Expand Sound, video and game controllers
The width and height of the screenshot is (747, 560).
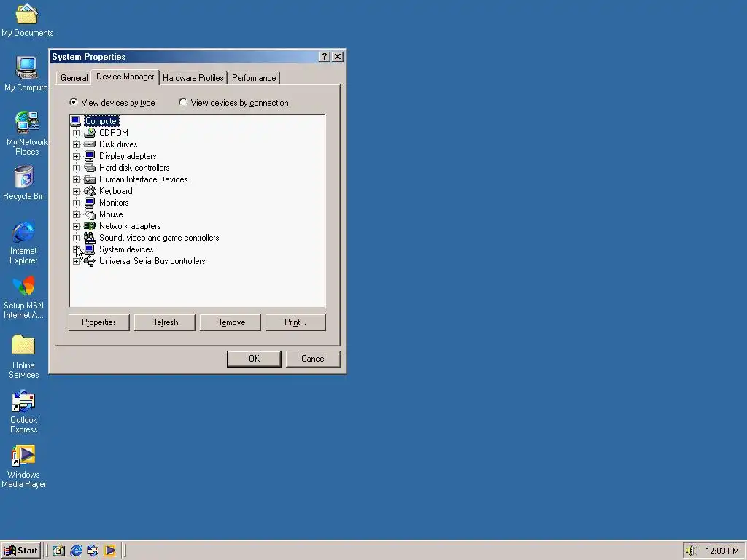tap(76, 238)
